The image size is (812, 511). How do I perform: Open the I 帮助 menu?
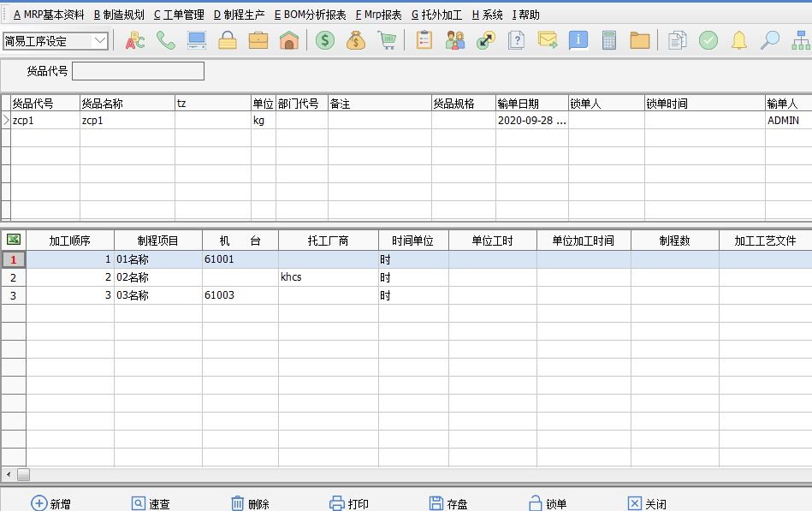525,15
